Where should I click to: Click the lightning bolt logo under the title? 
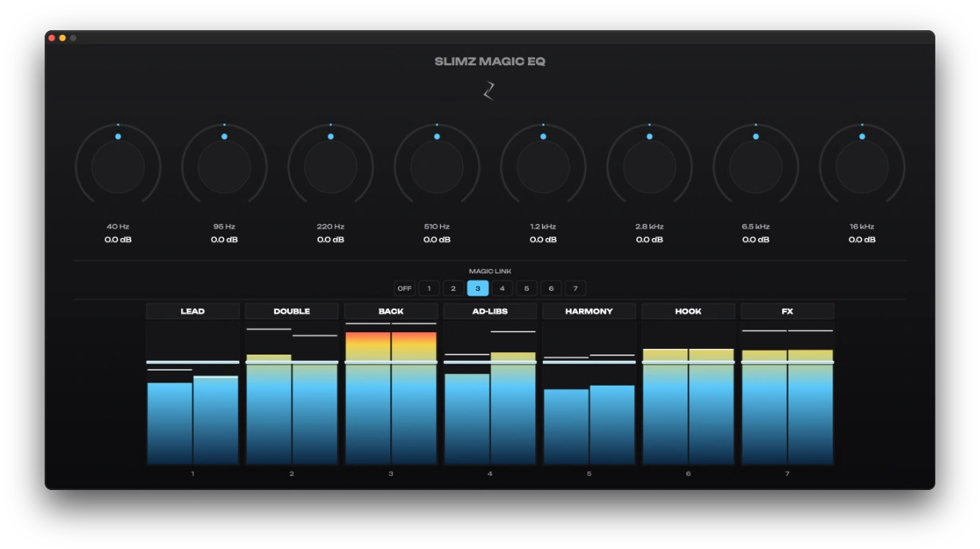coord(490,91)
